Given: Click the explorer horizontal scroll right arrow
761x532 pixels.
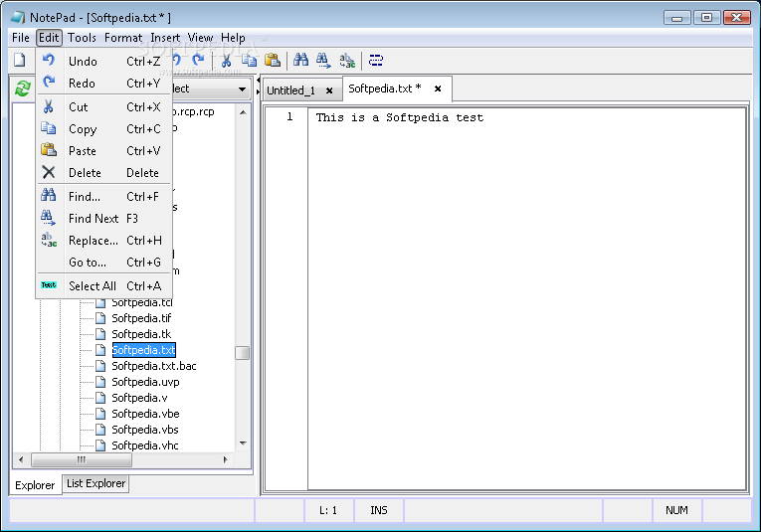Looking at the screenshot, I should coord(225,459).
